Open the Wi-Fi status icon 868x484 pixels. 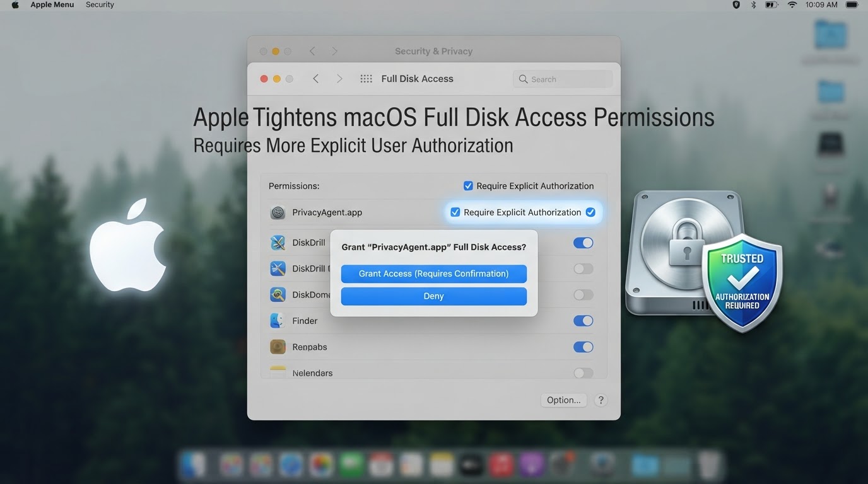coord(792,5)
